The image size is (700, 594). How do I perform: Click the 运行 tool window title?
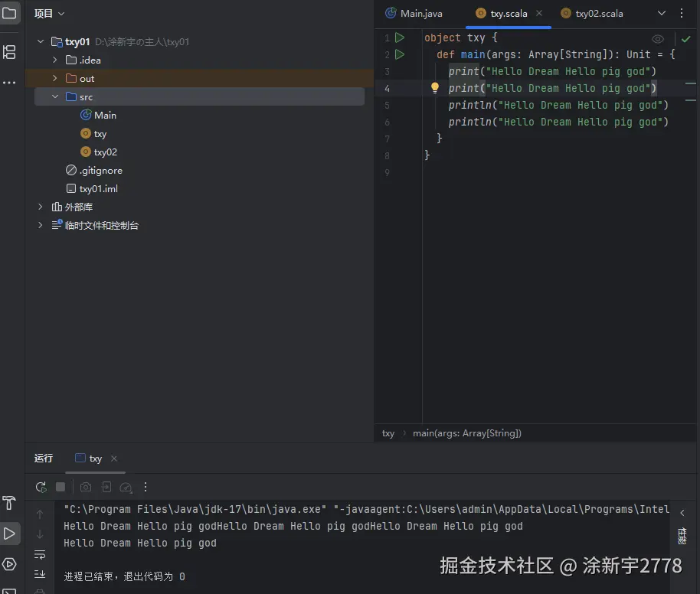click(44, 459)
